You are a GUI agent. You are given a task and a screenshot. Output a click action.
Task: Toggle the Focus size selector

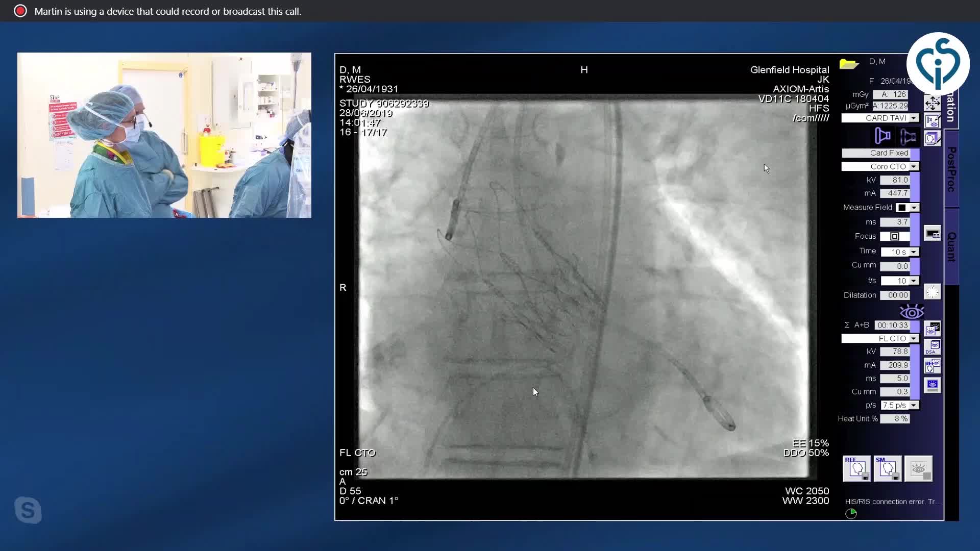point(894,236)
